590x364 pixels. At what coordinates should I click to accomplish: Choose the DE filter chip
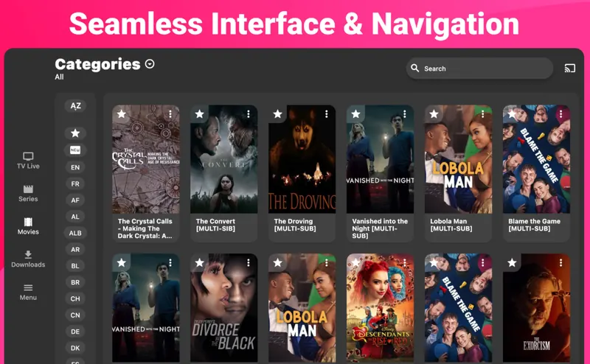point(75,332)
